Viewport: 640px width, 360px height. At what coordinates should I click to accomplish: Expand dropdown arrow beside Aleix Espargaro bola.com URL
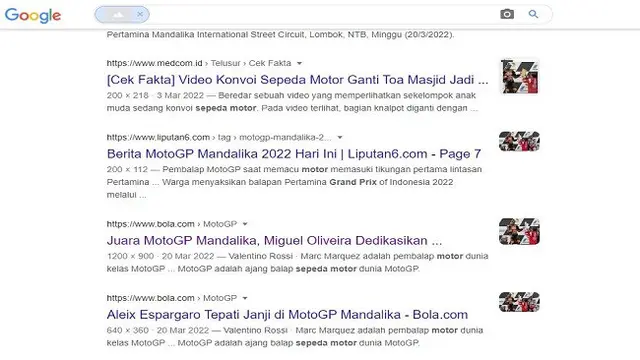[x=245, y=298]
